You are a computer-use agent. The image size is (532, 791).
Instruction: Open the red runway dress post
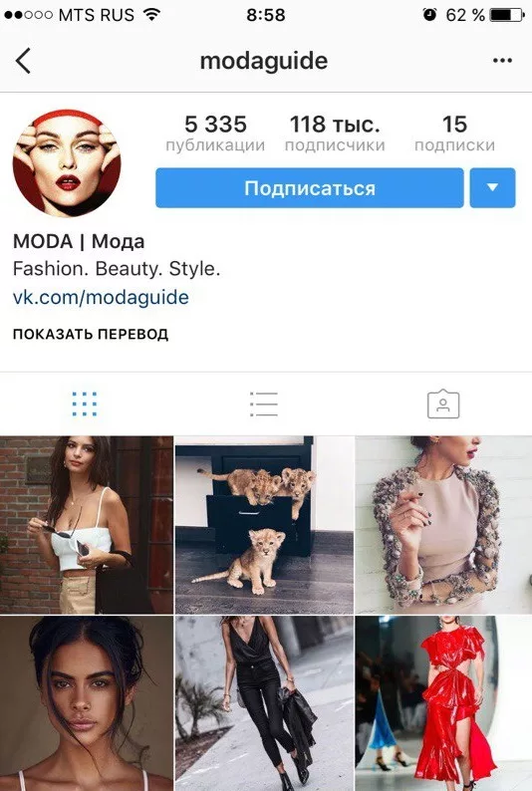click(x=443, y=703)
